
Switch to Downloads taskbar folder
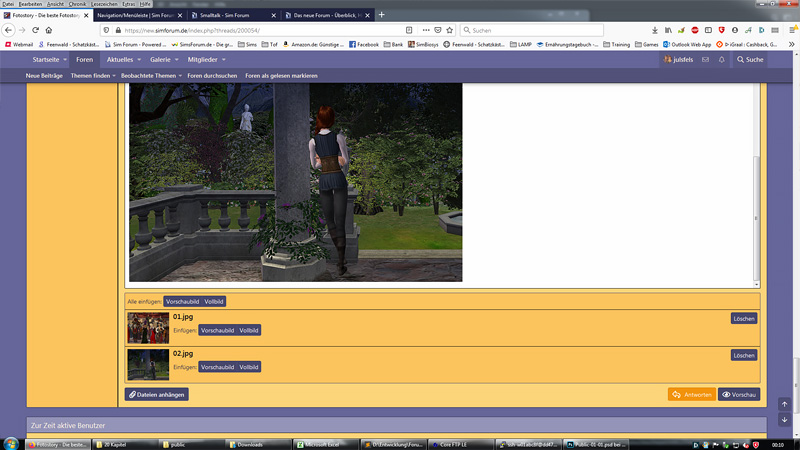point(258,444)
